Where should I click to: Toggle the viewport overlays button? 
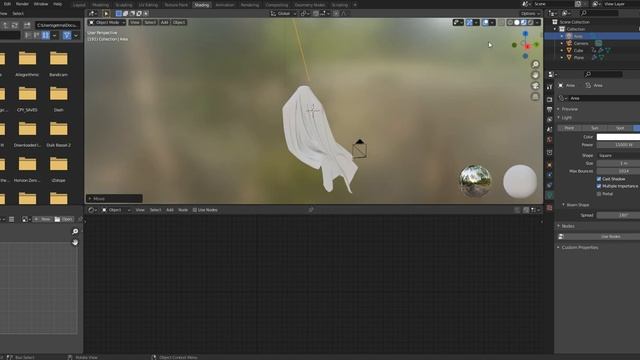point(485,22)
